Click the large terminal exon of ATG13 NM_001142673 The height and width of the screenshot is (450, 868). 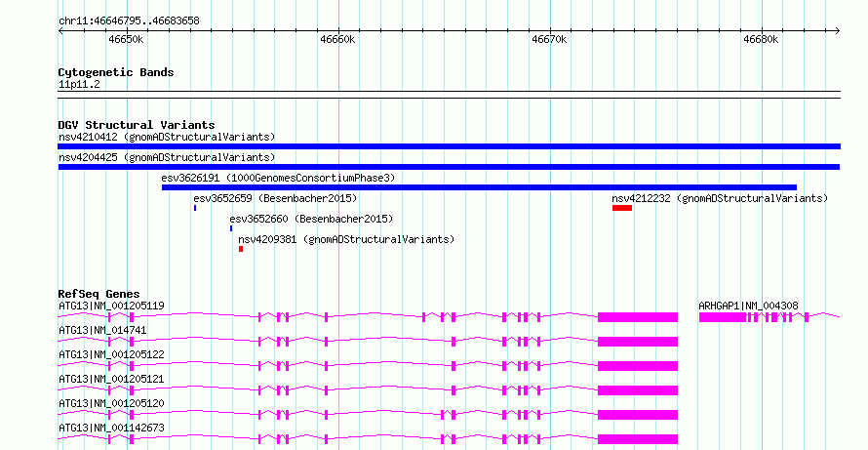pyautogui.click(x=638, y=439)
